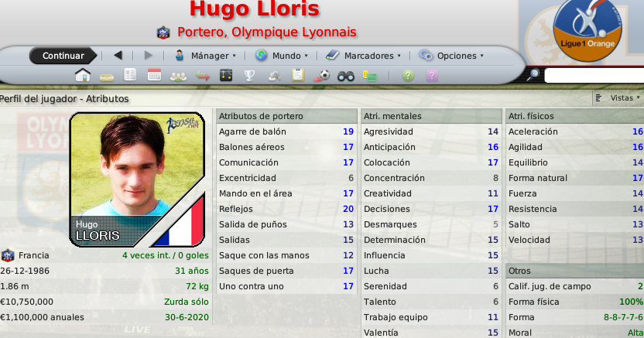The width and height of the screenshot is (644, 338).
Task: Expand the Vistas dropdown
Action: tap(618, 98)
